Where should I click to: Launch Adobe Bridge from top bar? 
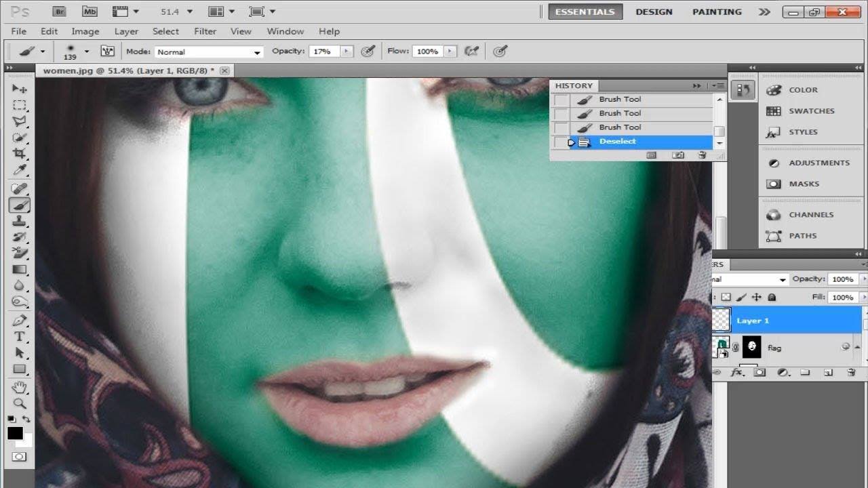60,12
